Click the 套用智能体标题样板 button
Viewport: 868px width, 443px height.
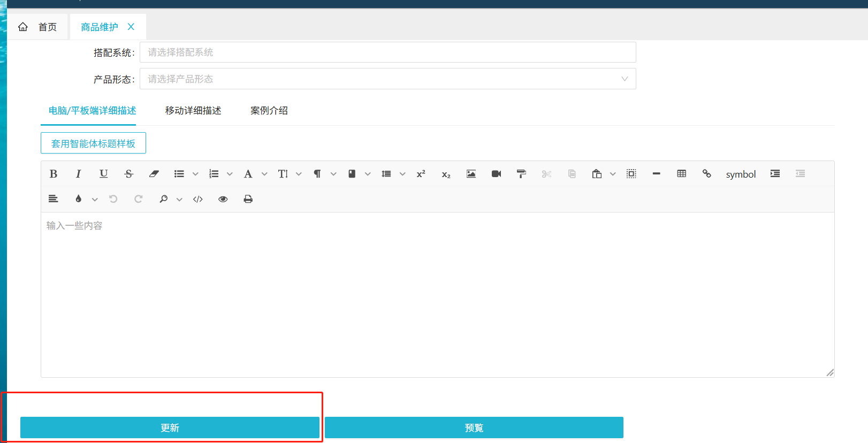point(93,143)
